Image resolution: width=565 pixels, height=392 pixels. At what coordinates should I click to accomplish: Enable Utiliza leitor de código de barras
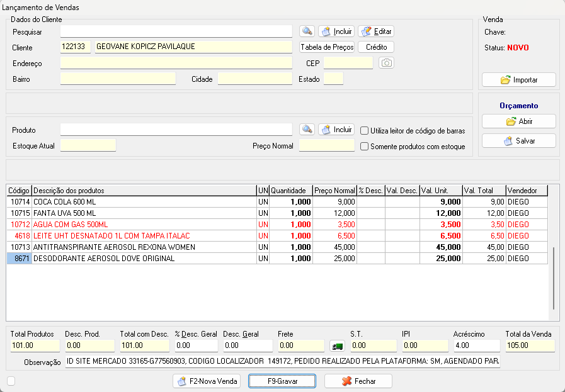pyautogui.click(x=365, y=131)
